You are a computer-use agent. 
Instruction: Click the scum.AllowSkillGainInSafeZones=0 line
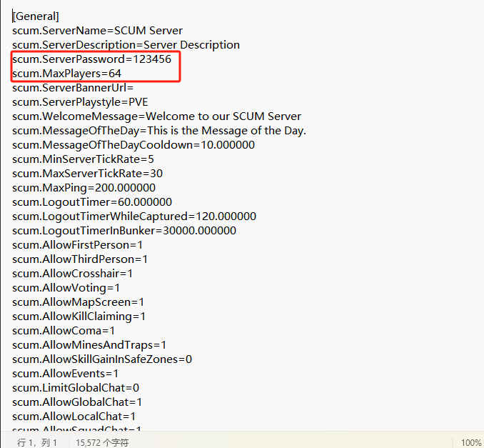102,359
